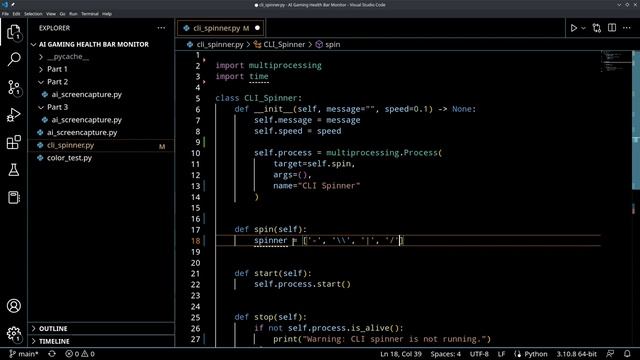Screen dimensions: 640x360
Task: Open the Edit menu
Action: (16, 13)
